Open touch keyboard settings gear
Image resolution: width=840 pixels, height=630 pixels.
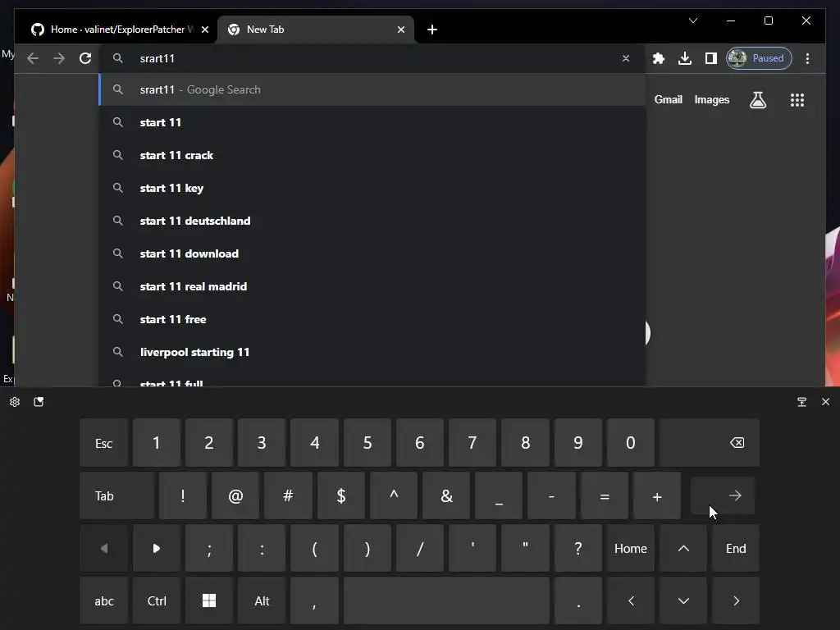point(15,402)
